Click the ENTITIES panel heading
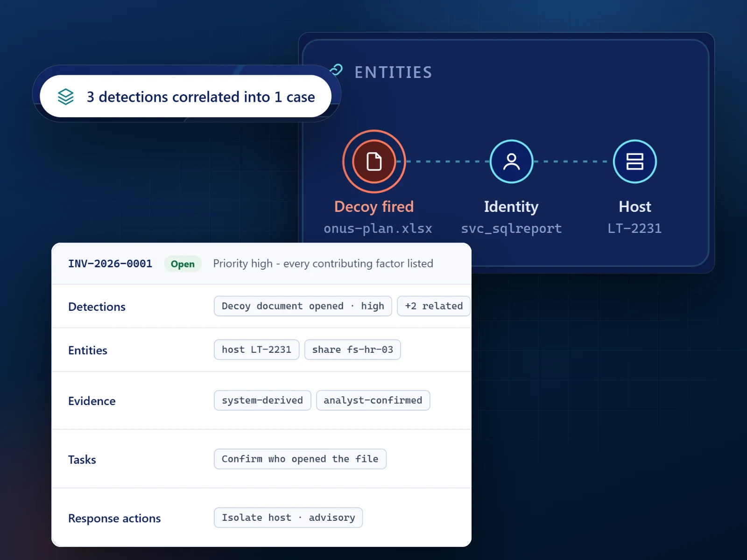This screenshot has width=747, height=560. [393, 72]
